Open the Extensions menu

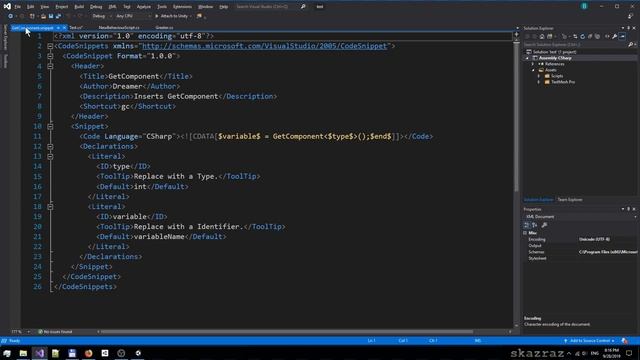click(x=182, y=7)
